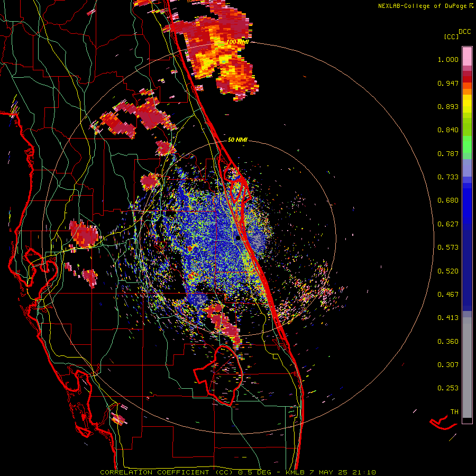Image resolution: width=476 pixels, height=476 pixels.
Task: Click the Correlation Coefficient caption at bottom
Action: (238, 472)
